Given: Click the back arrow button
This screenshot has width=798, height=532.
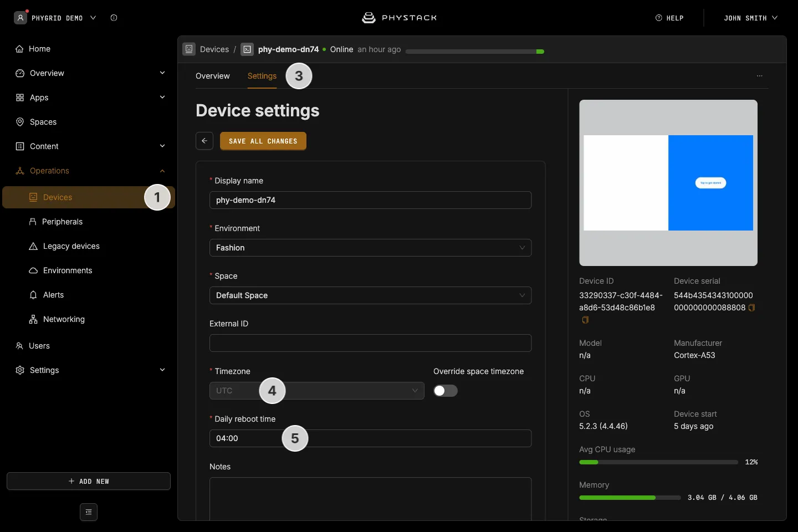Looking at the screenshot, I should point(204,141).
